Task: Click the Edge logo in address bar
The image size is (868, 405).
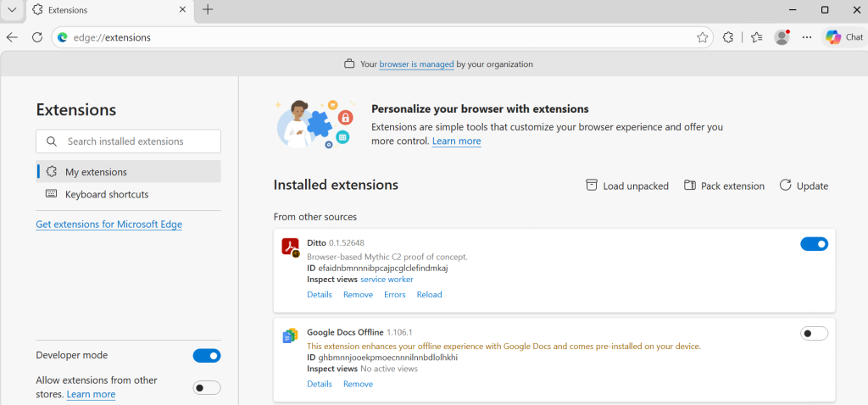Action: (63, 37)
